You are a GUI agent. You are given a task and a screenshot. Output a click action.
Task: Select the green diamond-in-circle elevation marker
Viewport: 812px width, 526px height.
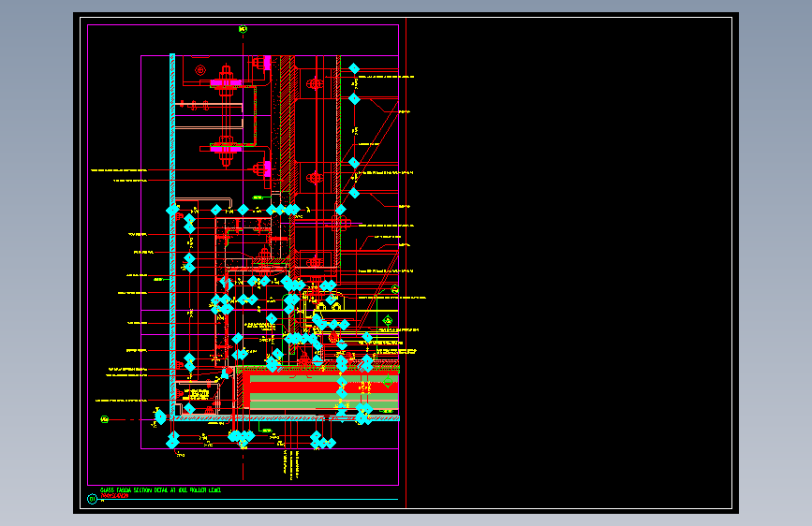click(x=388, y=320)
